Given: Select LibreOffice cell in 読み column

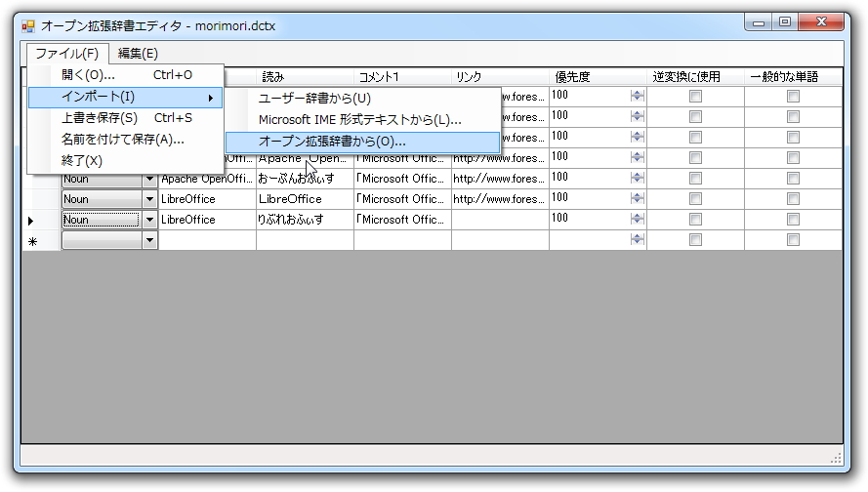Looking at the screenshot, I should [305, 199].
